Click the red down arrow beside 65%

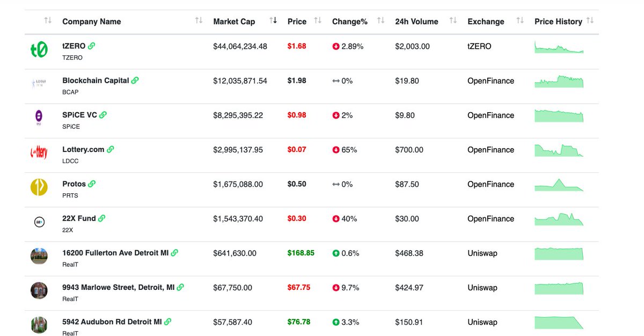[x=336, y=150]
